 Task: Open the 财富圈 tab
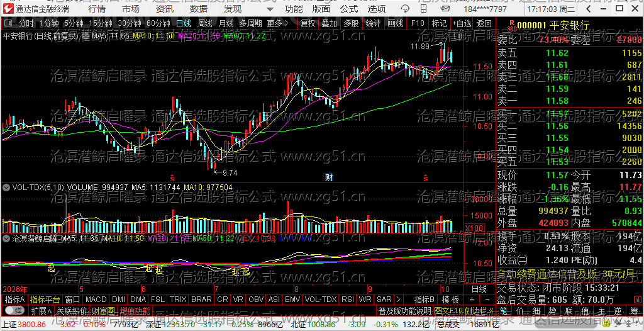click(x=103, y=310)
